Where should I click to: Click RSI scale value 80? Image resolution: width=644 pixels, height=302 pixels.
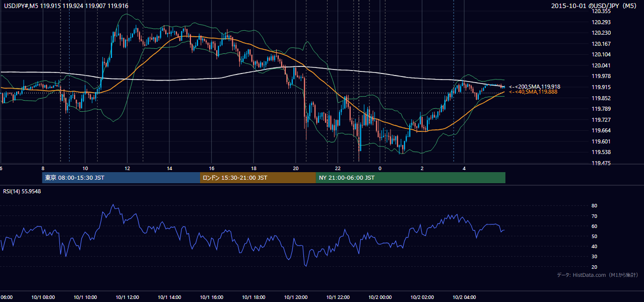point(595,206)
